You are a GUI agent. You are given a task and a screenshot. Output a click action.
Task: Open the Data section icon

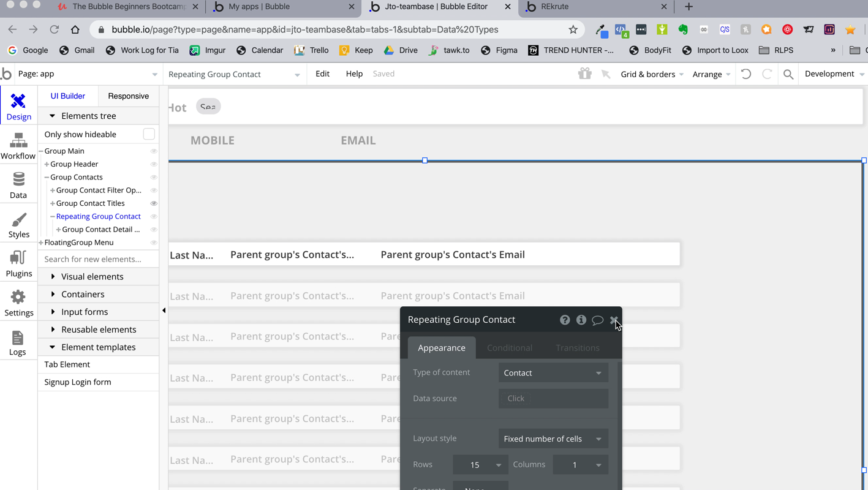pos(18,186)
